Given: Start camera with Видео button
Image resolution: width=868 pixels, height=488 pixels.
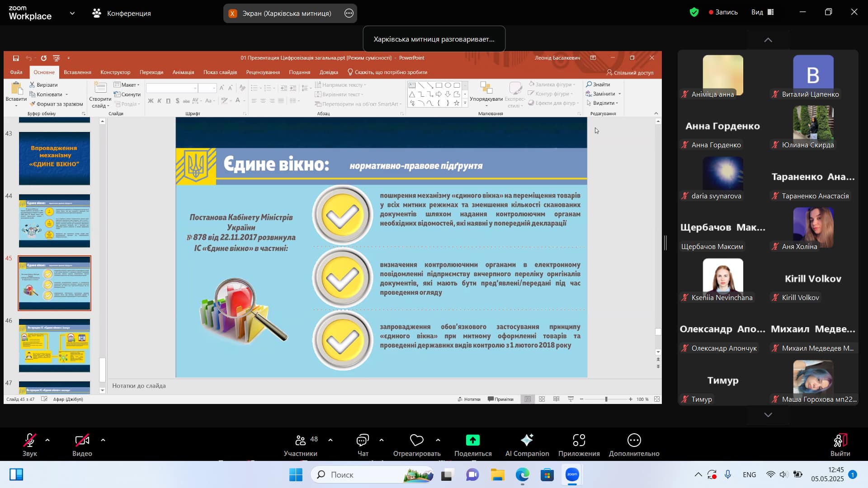Looking at the screenshot, I should [82, 445].
